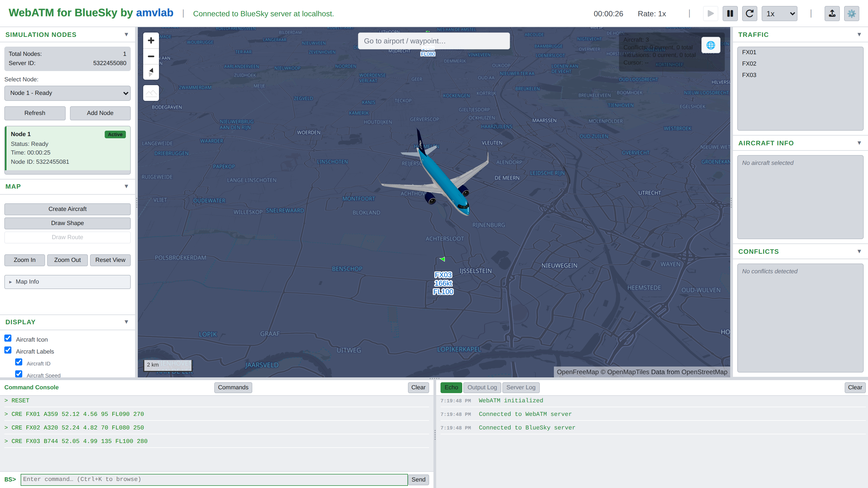The height and width of the screenshot is (488, 868).
Task: Click the Refresh nodes button
Action: [35, 113]
